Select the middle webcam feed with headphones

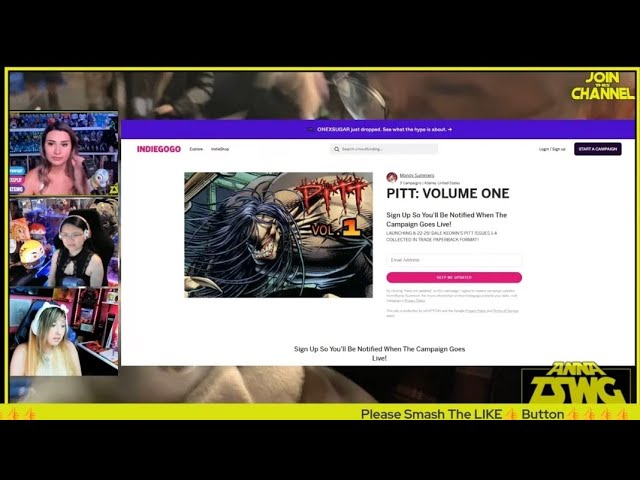pos(64,243)
